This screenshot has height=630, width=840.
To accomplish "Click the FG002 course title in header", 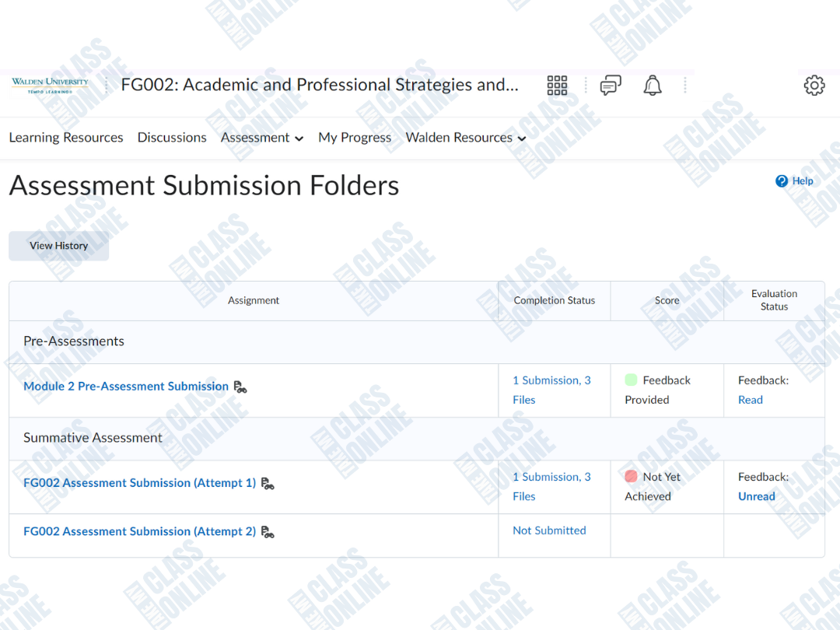I will (320, 85).
